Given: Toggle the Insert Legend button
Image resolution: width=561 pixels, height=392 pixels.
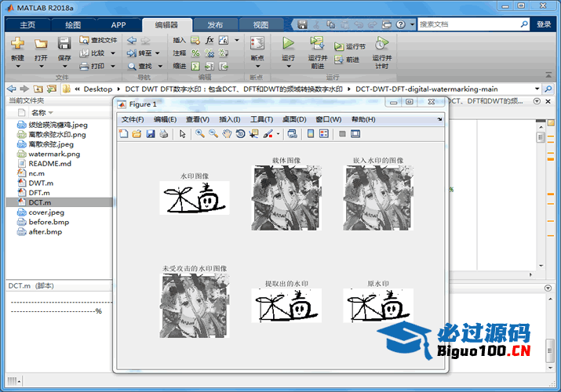Looking at the screenshot, I should pos(323,134).
